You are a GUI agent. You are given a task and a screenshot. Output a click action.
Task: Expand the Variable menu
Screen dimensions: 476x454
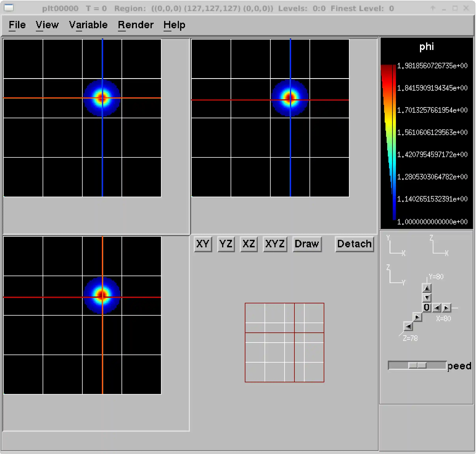(x=88, y=25)
